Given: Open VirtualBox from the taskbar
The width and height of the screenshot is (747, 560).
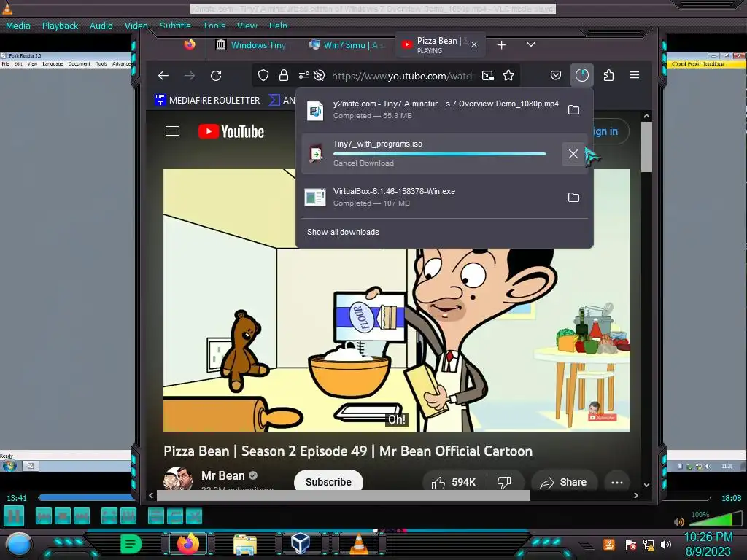Looking at the screenshot, I should tap(301, 544).
